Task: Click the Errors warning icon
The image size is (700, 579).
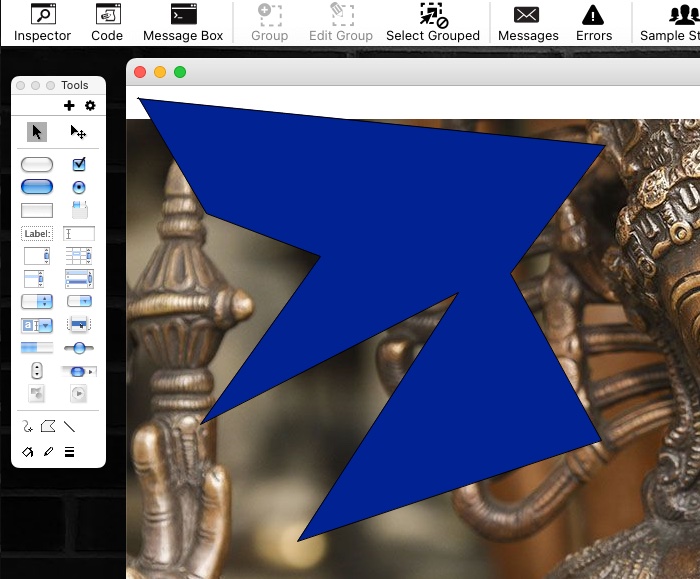Action: point(593,22)
